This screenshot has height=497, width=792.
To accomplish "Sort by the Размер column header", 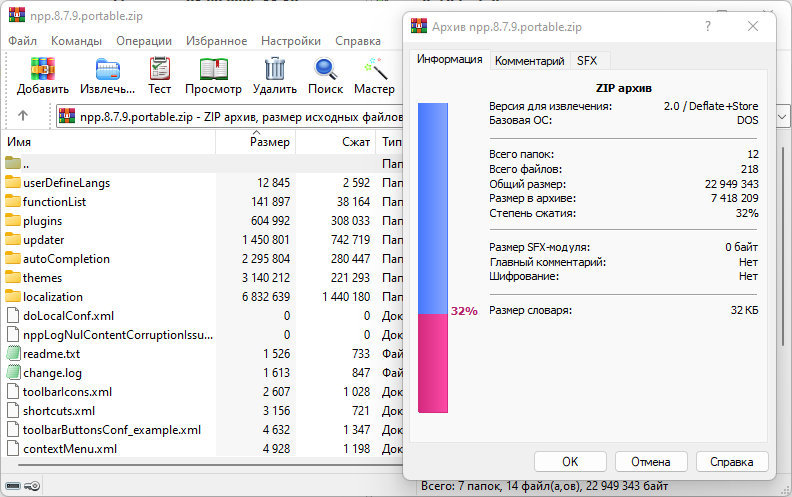I will point(256,142).
